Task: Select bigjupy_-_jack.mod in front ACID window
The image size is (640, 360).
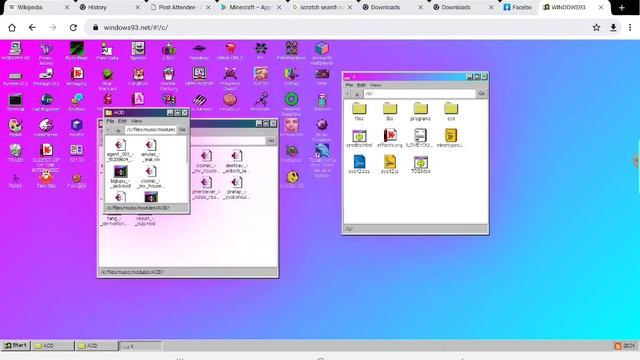Action: pos(120,177)
